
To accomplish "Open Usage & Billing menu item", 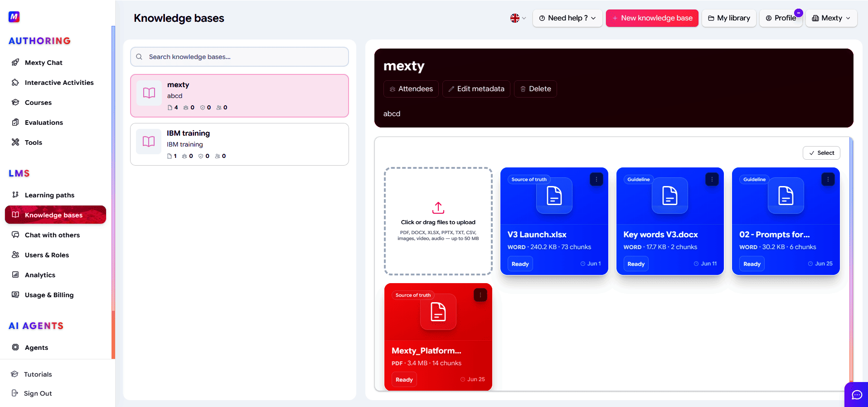I will 49,295.
